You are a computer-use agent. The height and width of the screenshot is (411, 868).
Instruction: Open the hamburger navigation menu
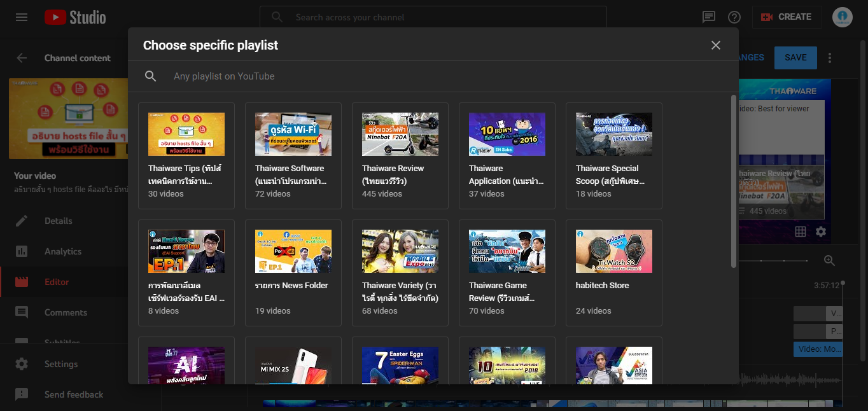tap(22, 17)
